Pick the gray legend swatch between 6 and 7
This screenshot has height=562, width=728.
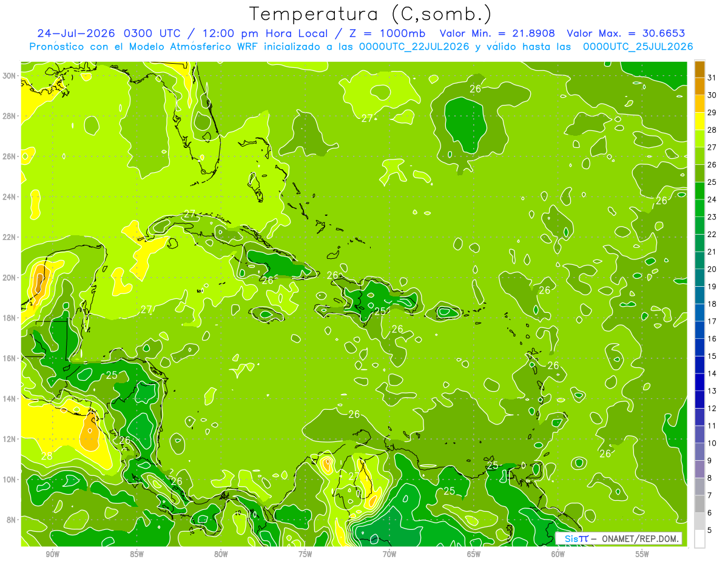coord(700,504)
